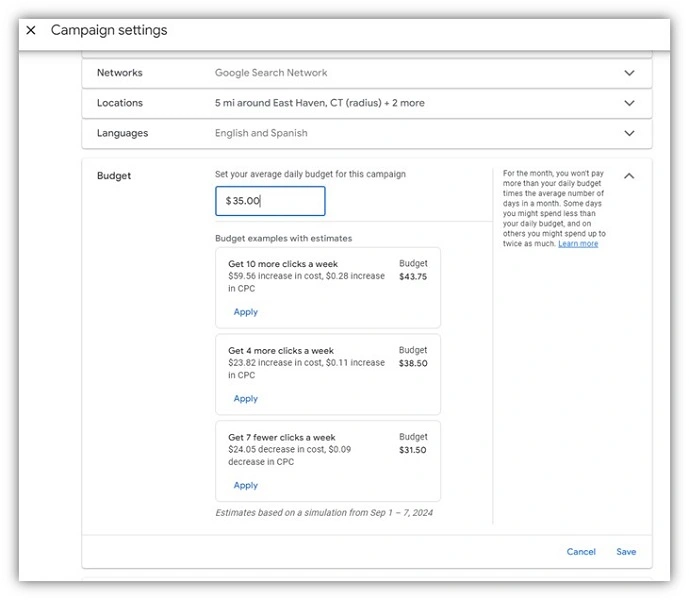Click the '5 mi around East Haven' location text
The height and width of the screenshot is (600, 689).
319,103
